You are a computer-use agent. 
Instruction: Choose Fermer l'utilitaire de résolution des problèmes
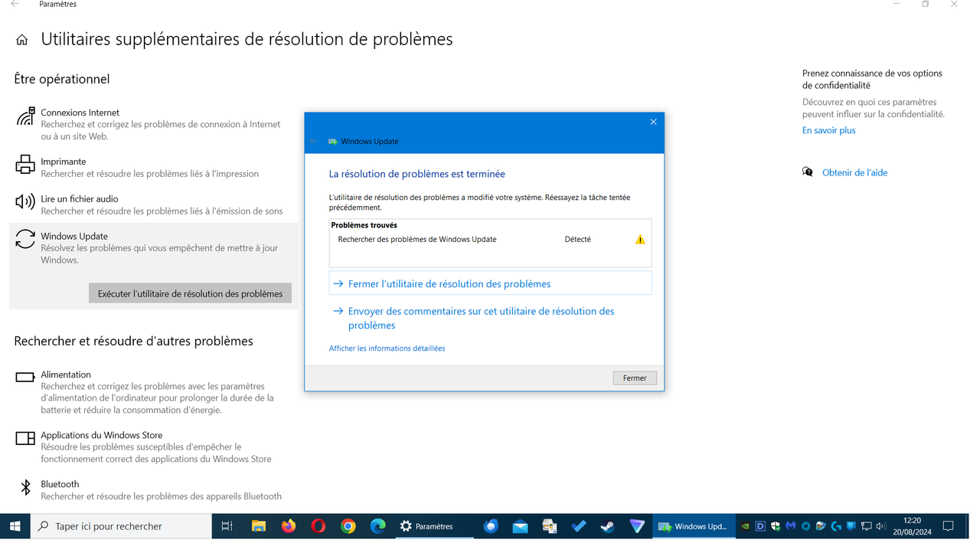[x=449, y=283]
